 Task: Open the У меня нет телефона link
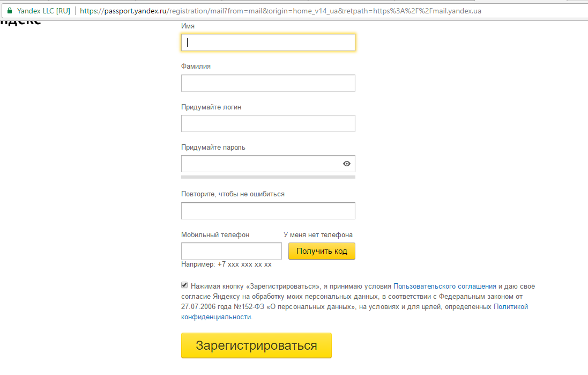click(318, 234)
